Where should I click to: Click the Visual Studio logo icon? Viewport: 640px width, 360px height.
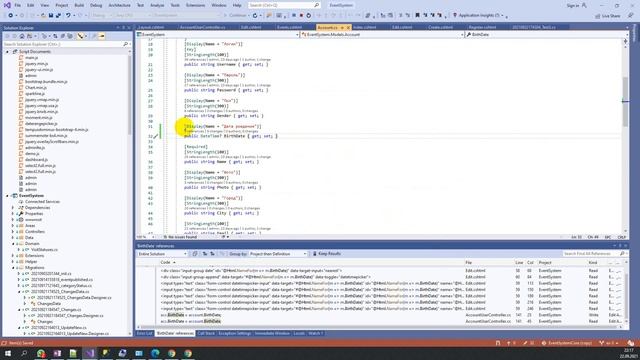(7, 5)
